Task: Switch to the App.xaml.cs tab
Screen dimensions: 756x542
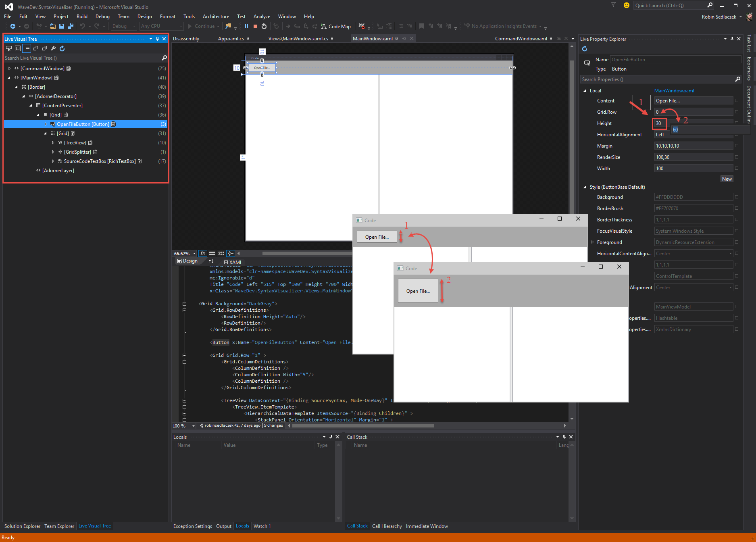Action: click(231, 39)
